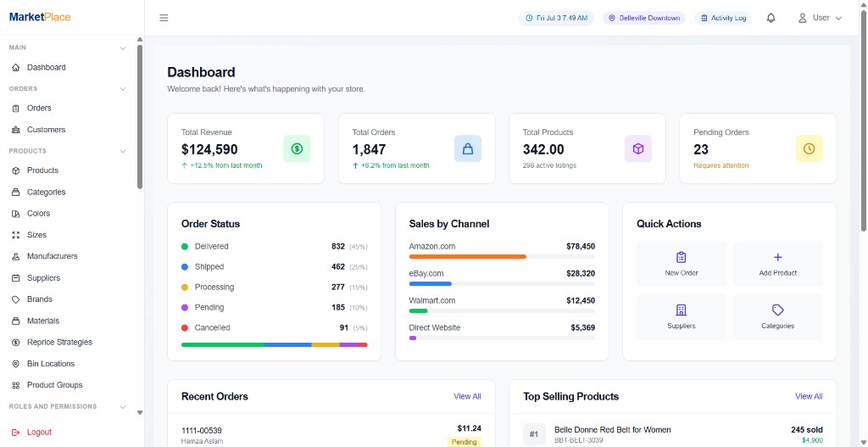Click sidebar scrollbar up arrow
This screenshot has height=447, width=868.
140,39
